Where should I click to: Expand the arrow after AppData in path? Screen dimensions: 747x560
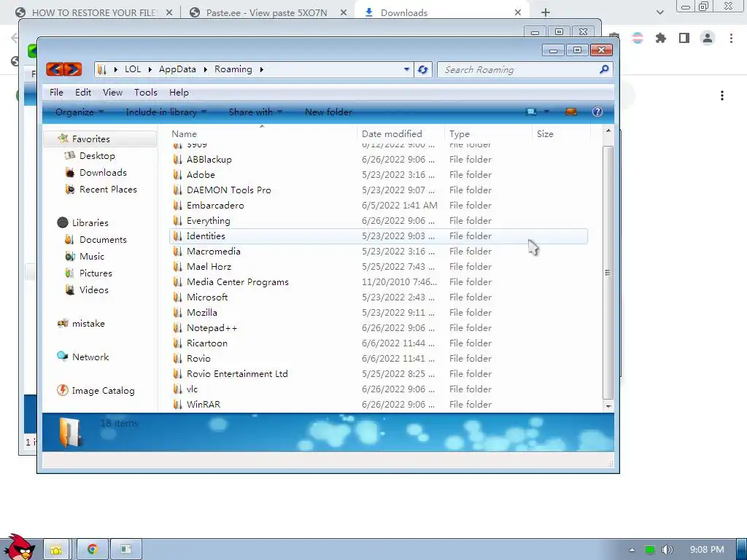tap(205, 69)
